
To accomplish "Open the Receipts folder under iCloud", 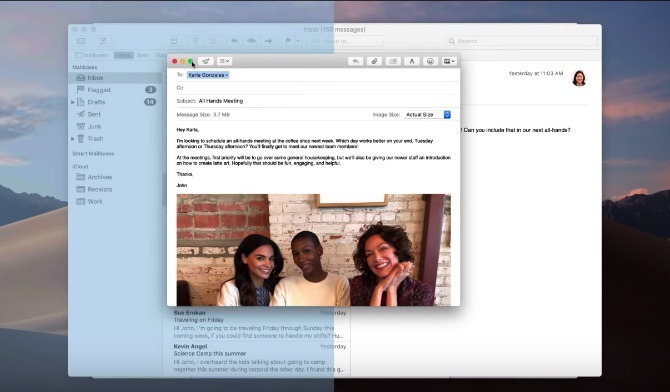I will click(115, 189).
